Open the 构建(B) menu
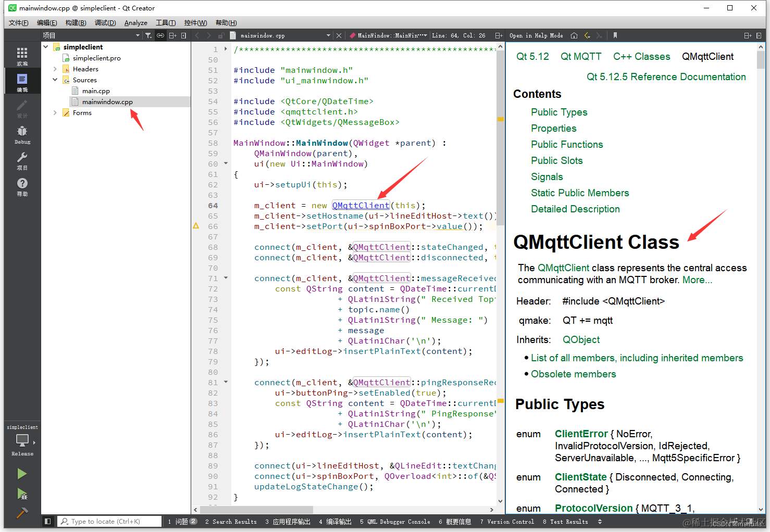770x532 pixels. coord(76,22)
